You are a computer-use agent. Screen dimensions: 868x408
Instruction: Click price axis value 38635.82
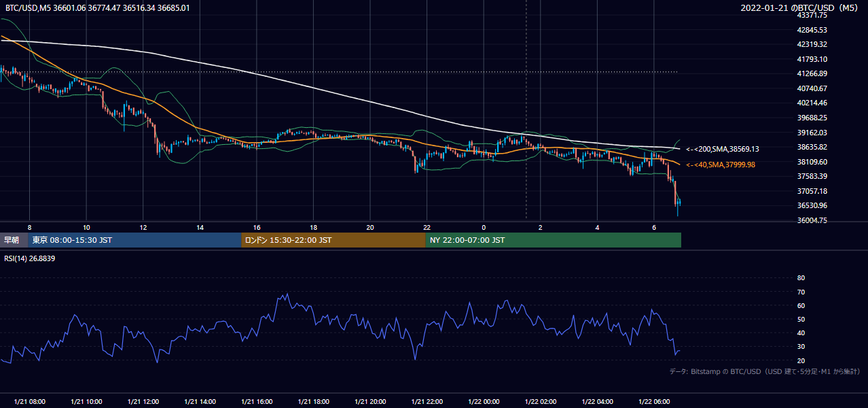(812, 147)
